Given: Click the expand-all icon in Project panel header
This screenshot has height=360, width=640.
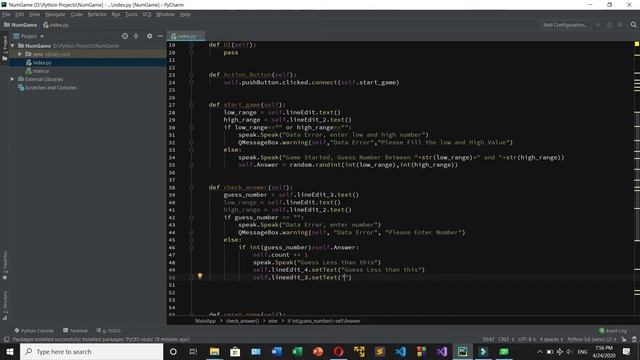Looking at the screenshot, I should pyautogui.click(x=136, y=36).
